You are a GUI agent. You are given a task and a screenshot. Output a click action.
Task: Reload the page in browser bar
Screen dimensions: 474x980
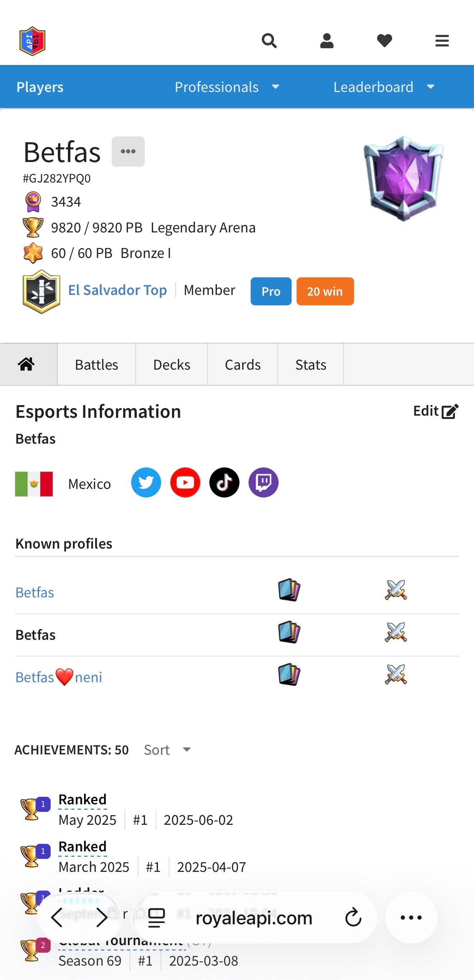point(353,917)
